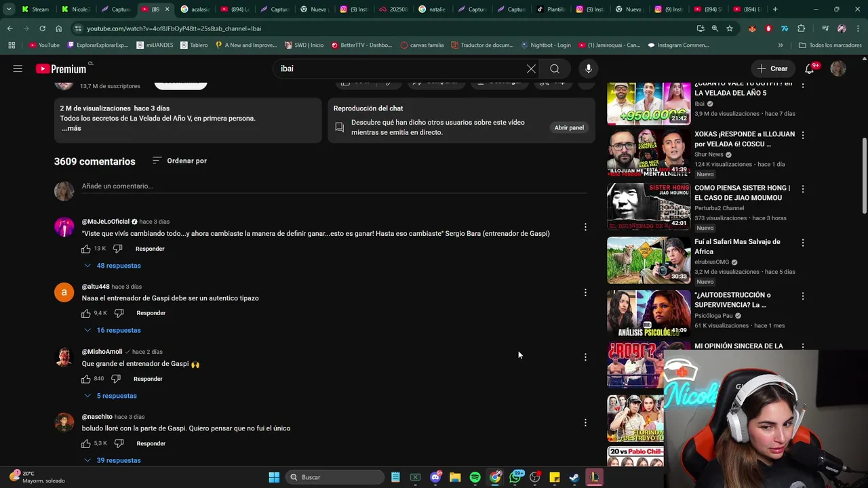Dislike the @MaJeLoOficial comment
Viewport: 868px width, 488px height.
pos(118,249)
